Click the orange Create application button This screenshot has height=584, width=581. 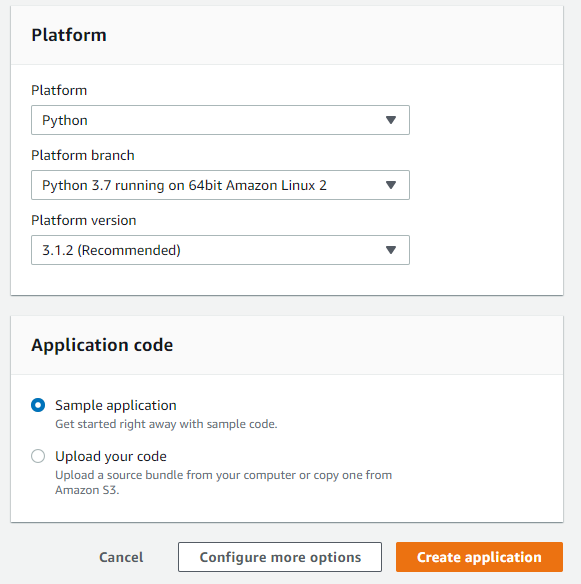point(479,557)
